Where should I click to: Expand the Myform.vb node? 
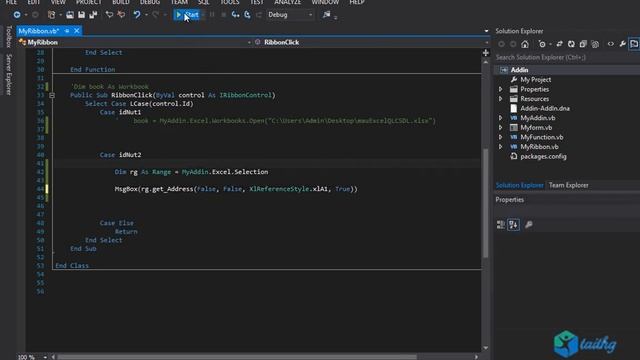pyautogui.click(x=500, y=127)
